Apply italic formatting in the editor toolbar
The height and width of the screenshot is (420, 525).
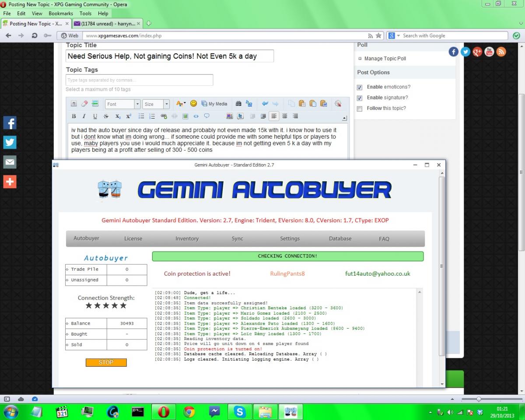coord(84,116)
